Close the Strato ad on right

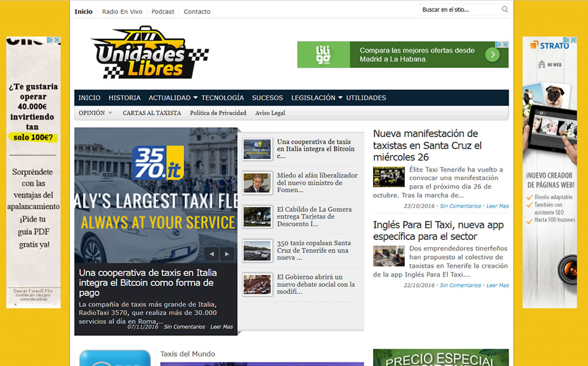(573, 40)
